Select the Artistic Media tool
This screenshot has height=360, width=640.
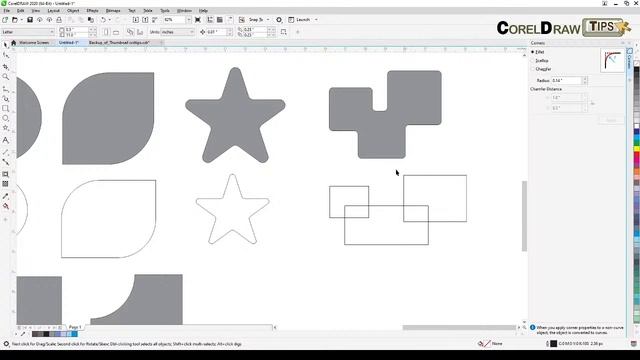pos(6,98)
